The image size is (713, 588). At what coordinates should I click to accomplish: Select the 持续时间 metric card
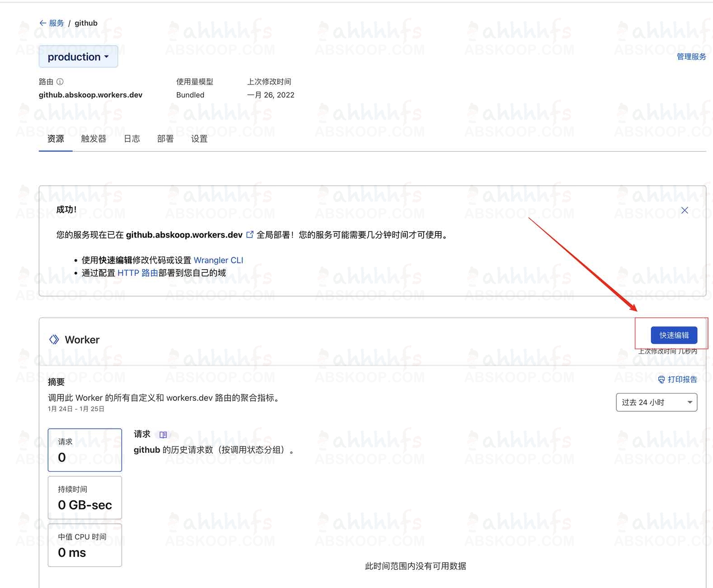(x=85, y=498)
